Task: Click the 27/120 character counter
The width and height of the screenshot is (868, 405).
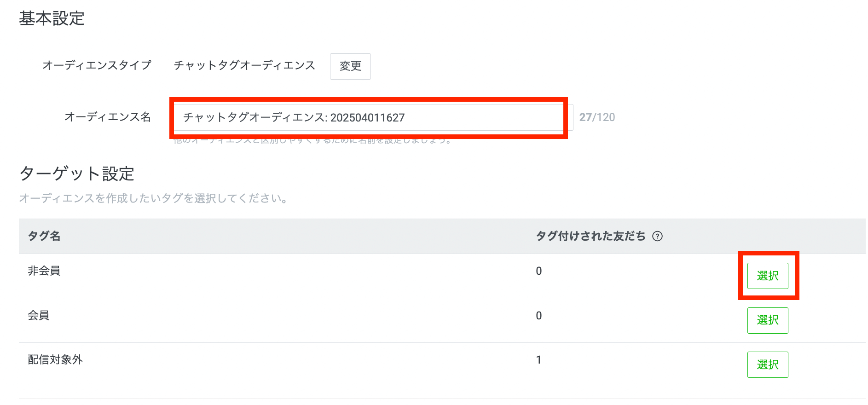Action: tap(597, 117)
